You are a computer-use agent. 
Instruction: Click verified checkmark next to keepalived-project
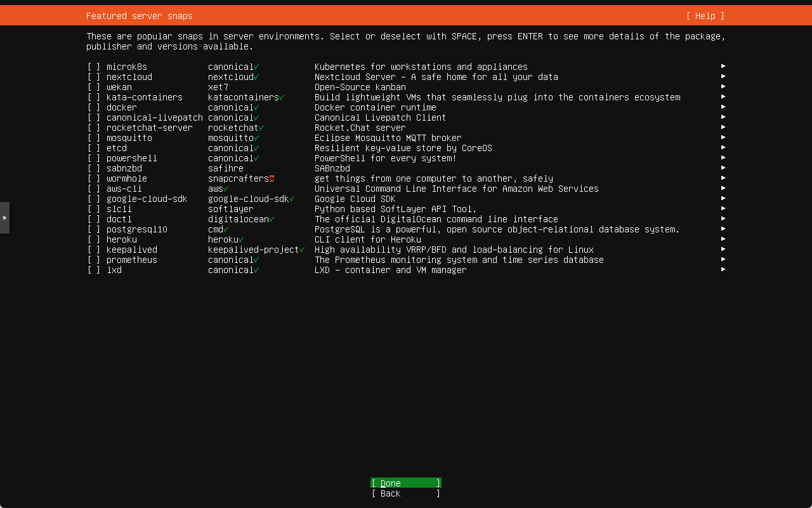[302, 250]
